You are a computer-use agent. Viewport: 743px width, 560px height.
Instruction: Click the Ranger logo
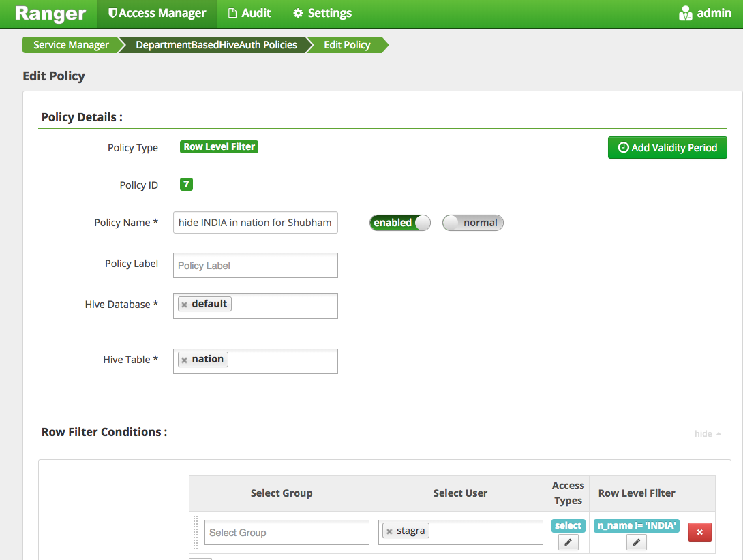[x=50, y=13]
